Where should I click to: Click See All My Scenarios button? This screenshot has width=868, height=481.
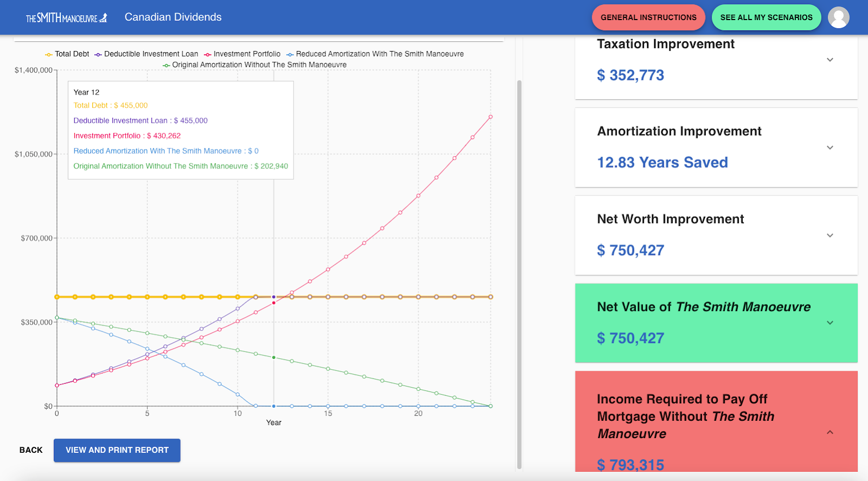[x=766, y=17]
